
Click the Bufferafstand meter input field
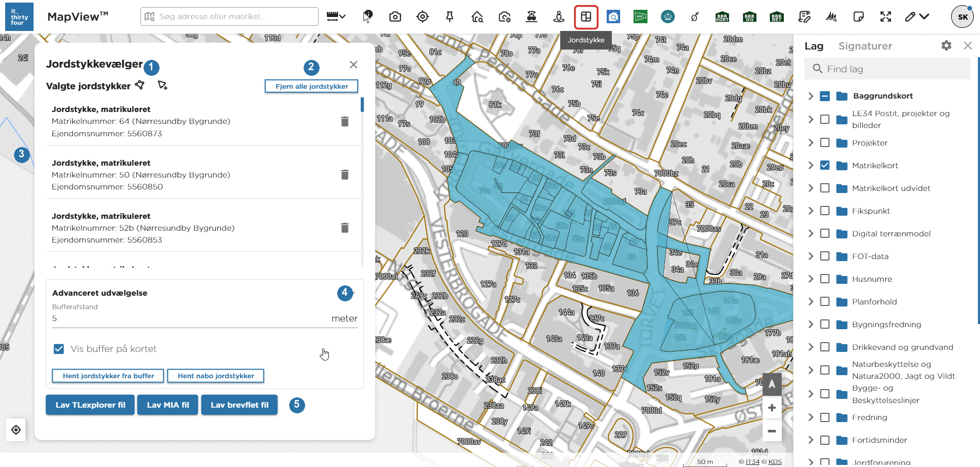[205, 318]
